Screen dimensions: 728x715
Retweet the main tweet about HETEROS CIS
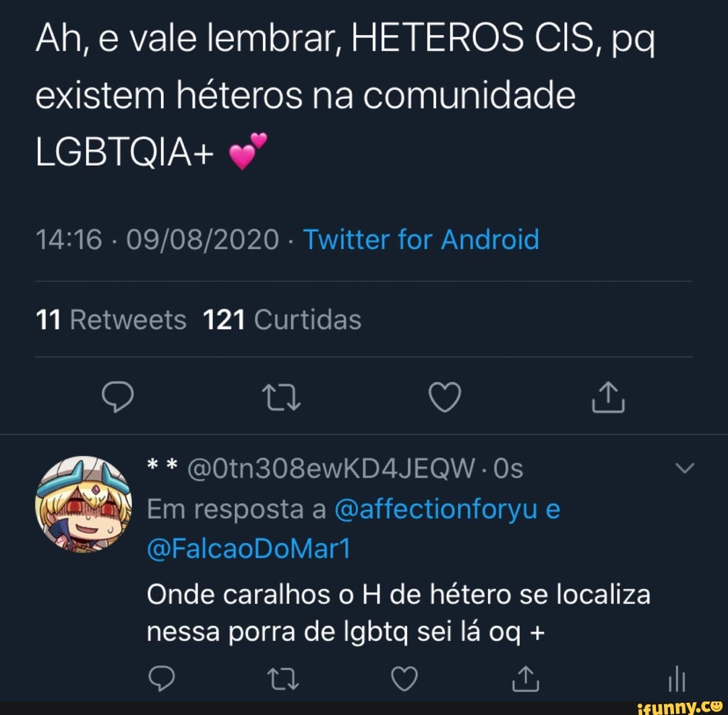282,398
